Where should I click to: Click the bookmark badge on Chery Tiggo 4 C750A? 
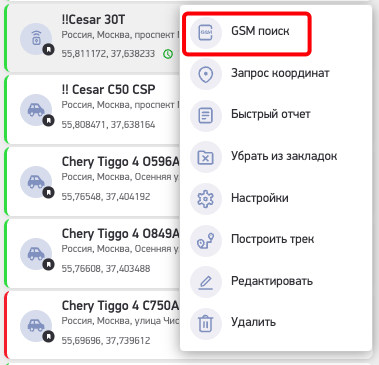click(x=48, y=336)
